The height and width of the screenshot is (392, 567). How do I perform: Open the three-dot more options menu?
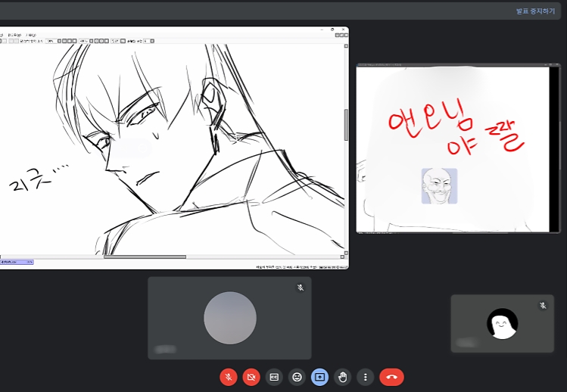tap(366, 376)
